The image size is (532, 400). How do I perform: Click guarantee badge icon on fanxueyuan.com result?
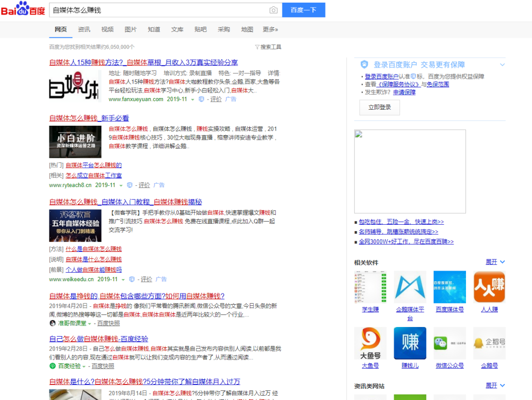[x=201, y=99]
